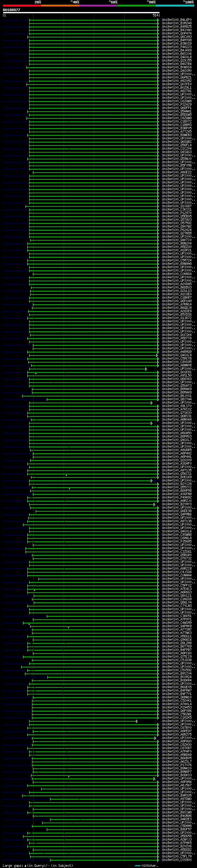The height and width of the screenshot is (868, 197).
Task: Select hit label UniRef100_Q5DG58
Action: click(x=176, y=836)
